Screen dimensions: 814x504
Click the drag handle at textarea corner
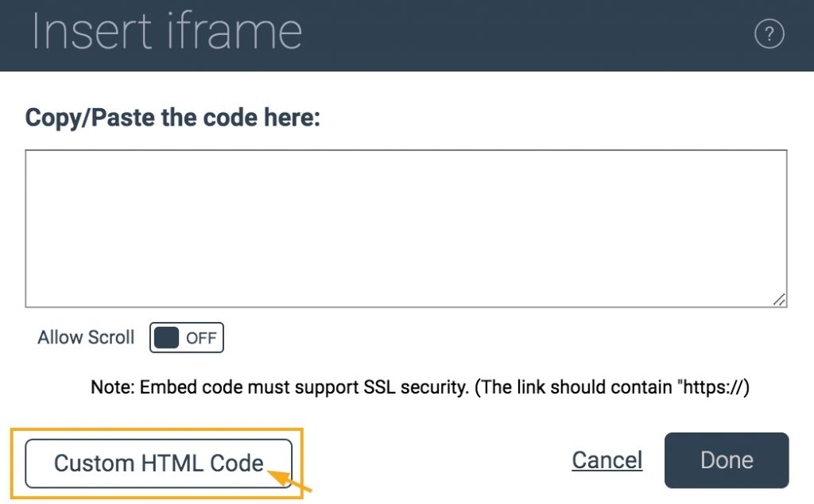(x=780, y=300)
